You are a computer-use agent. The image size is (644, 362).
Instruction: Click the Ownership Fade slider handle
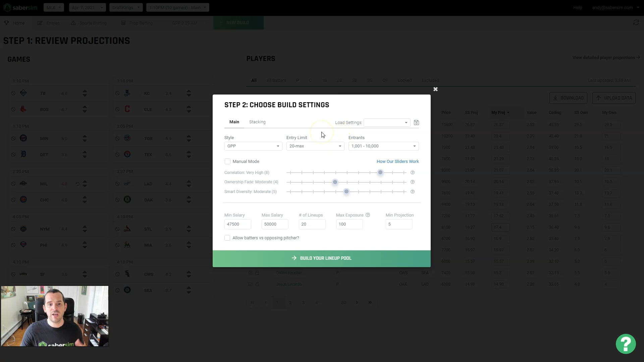click(335, 182)
